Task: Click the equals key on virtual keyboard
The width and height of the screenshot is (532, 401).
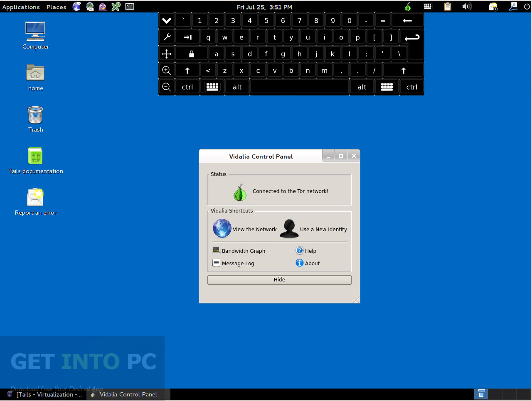Action: tap(383, 20)
